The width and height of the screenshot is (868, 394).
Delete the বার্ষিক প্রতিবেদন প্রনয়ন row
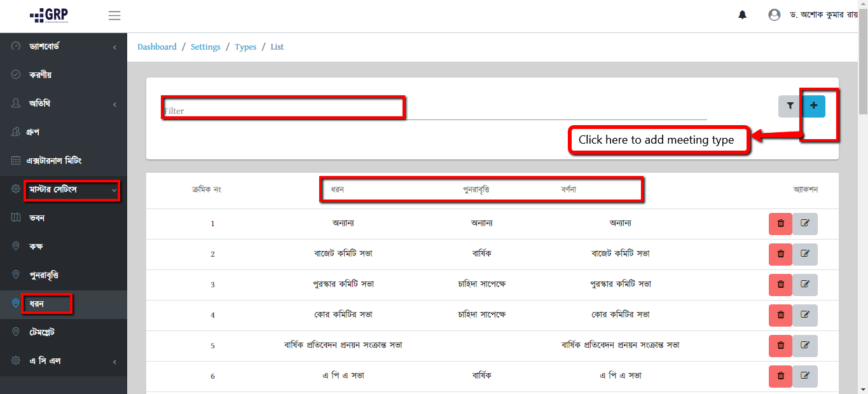pyautogui.click(x=780, y=346)
